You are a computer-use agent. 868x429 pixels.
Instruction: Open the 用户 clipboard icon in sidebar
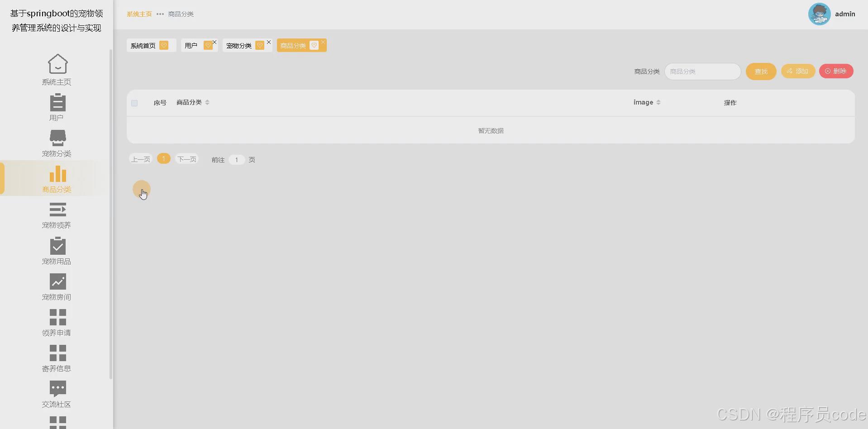[x=57, y=102]
